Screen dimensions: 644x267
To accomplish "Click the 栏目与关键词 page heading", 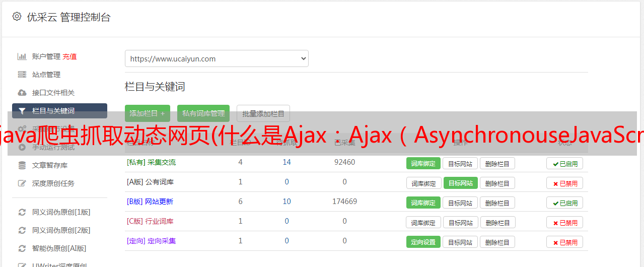I will [155, 87].
